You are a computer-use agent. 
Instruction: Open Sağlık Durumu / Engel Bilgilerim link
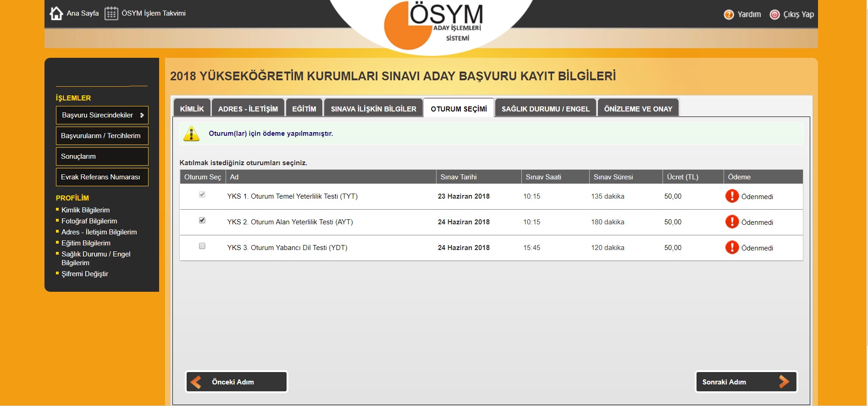point(96,258)
